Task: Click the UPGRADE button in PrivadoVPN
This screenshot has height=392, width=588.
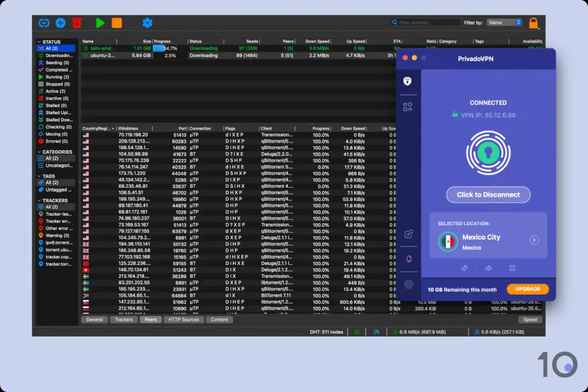Action: [528, 289]
